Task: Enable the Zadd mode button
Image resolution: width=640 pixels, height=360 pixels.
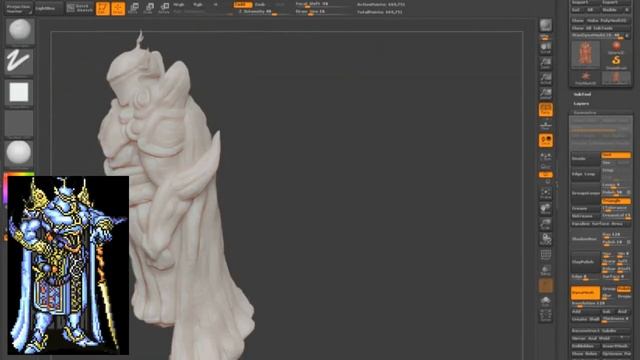Action: pos(242,4)
